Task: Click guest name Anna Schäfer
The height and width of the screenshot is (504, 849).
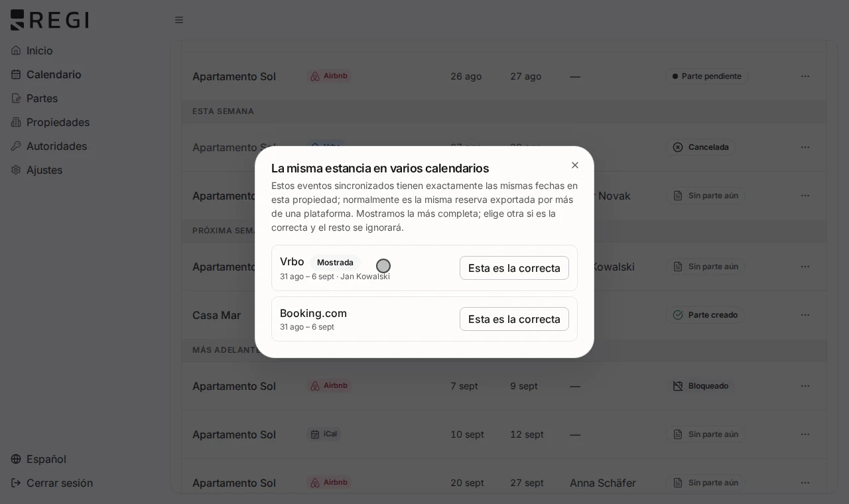Action: pos(602,483)
